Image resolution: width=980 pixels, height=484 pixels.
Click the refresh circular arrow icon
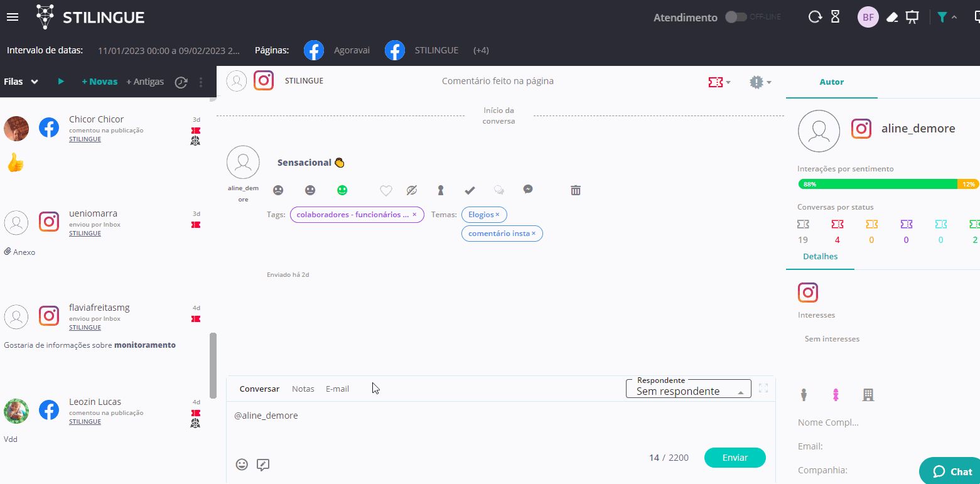click(x=815, y=17)
